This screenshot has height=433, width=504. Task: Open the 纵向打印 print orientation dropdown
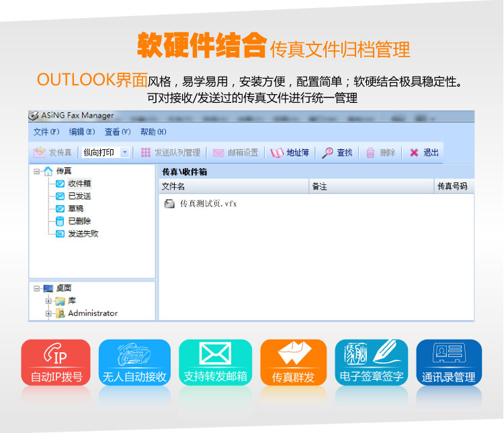[124, 153]
